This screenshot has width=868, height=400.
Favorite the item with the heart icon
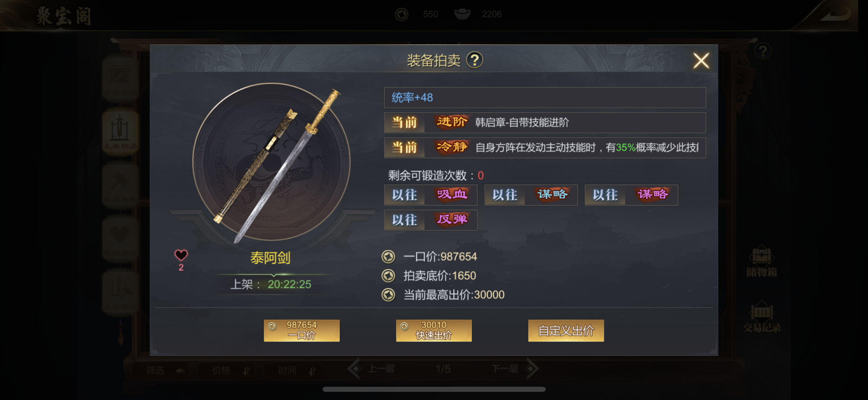tap(181, 255)
